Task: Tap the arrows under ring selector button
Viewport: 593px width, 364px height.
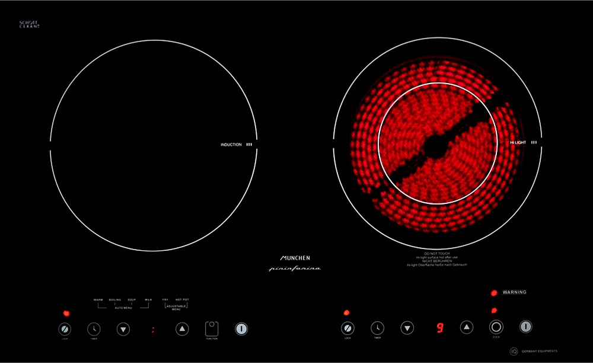Action: tap(496, 337)
